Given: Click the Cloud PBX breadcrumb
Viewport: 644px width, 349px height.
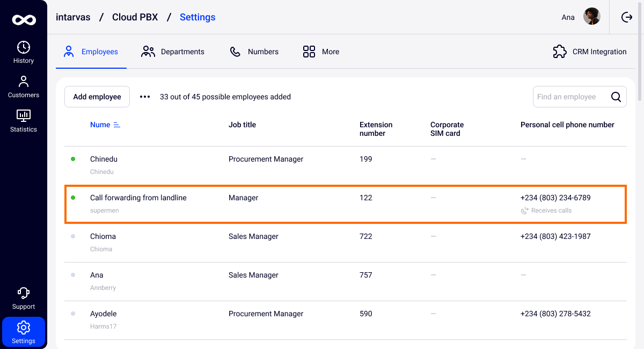Looking at the screenshot, I should (135, 17).
